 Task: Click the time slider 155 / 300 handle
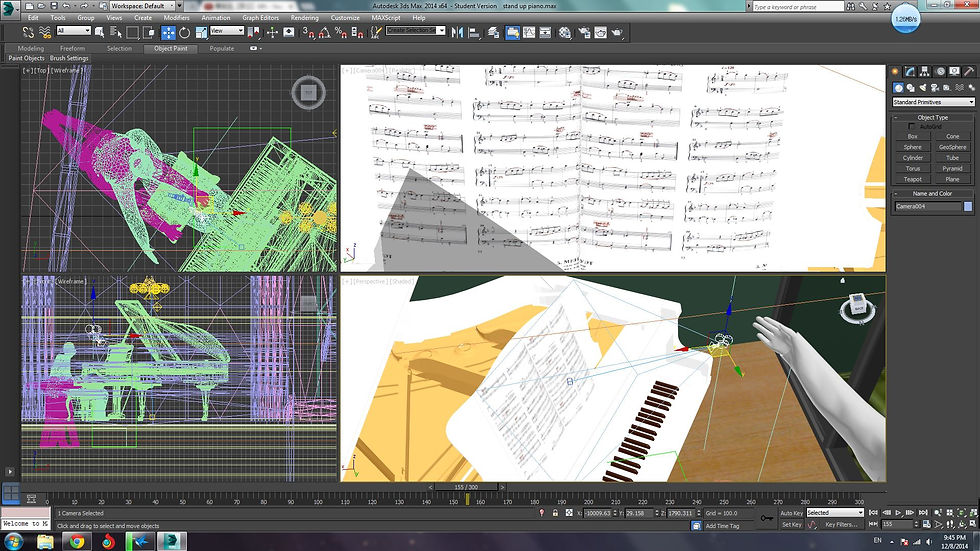[x=466, y=487]
